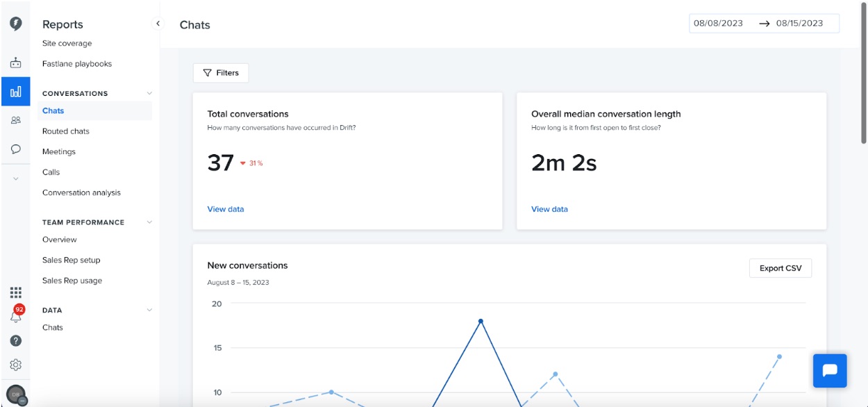Select Chats under Conversations
This screenshot has width=868, height=407.
click(x=94, y=110)
